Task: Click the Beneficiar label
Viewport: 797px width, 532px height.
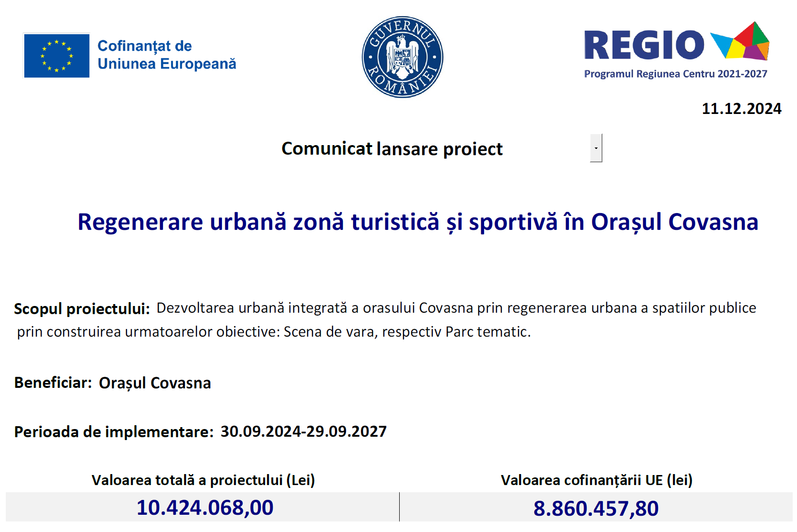Action: 53,383
